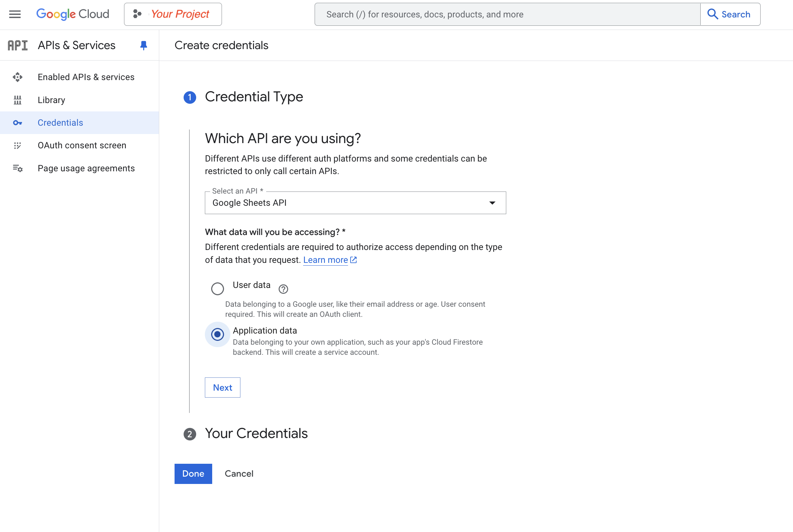Click the Application data label text
The height and width of the screenshot is (532, 793).
pyautogui.click(x=265, y=330)
